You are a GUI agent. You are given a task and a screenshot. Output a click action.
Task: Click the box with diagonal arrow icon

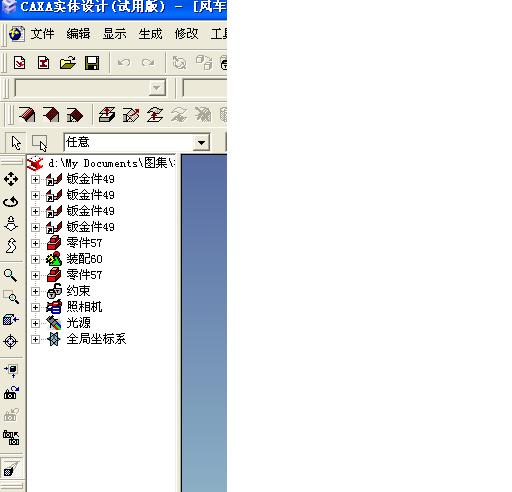pyautogui.click(x=131, y=115)
